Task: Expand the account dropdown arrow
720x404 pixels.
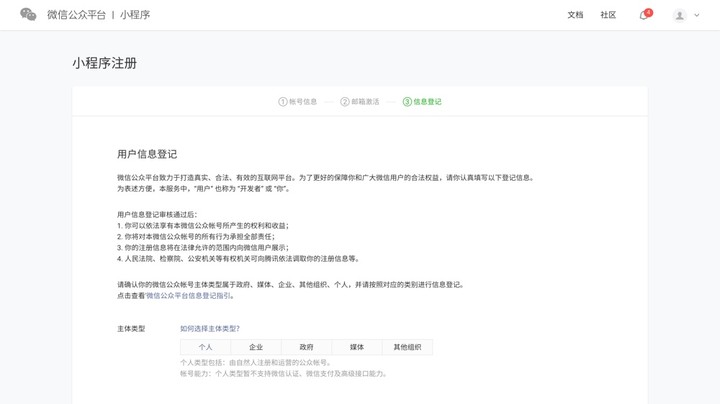Action: [697, 15]
